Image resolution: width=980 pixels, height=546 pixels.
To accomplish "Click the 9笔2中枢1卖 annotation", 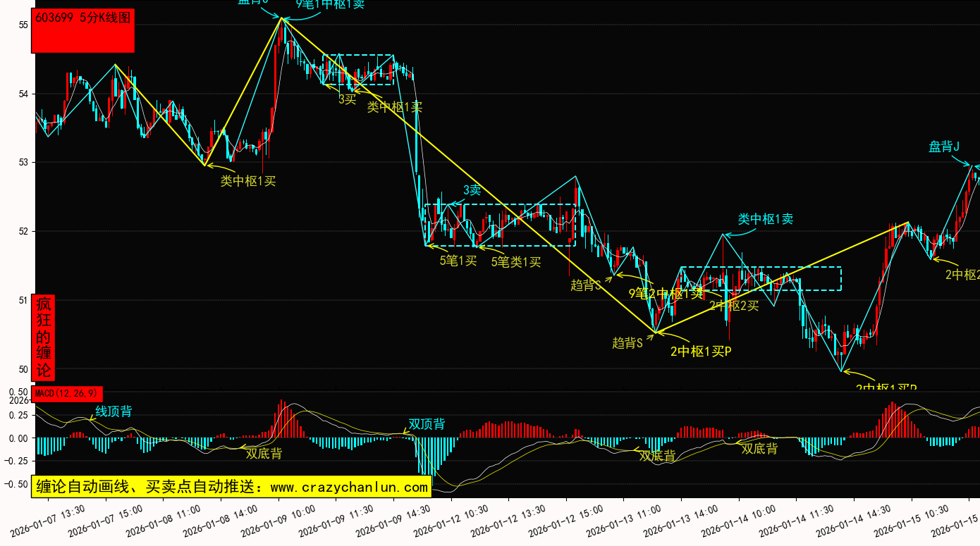I will point(666,293).
